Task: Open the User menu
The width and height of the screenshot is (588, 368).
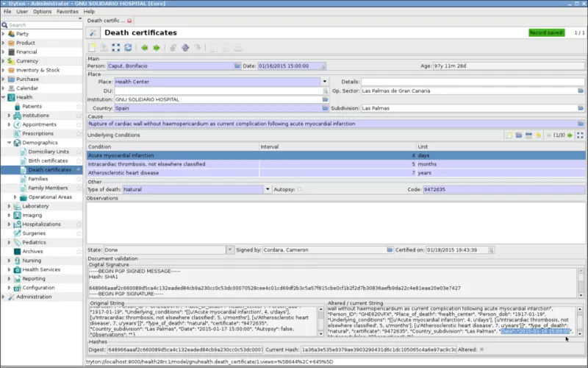Action: tap(22, 12)
